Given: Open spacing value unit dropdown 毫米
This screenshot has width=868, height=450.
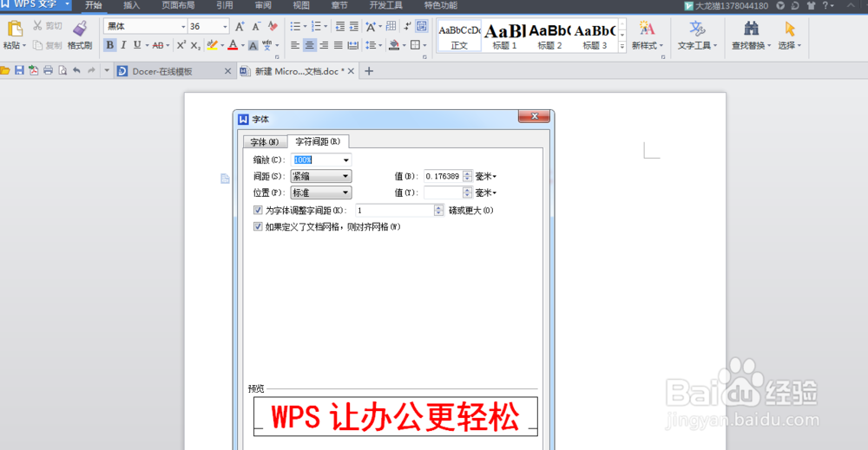Looking at the screenshot, I should click(x=486, y=176).
